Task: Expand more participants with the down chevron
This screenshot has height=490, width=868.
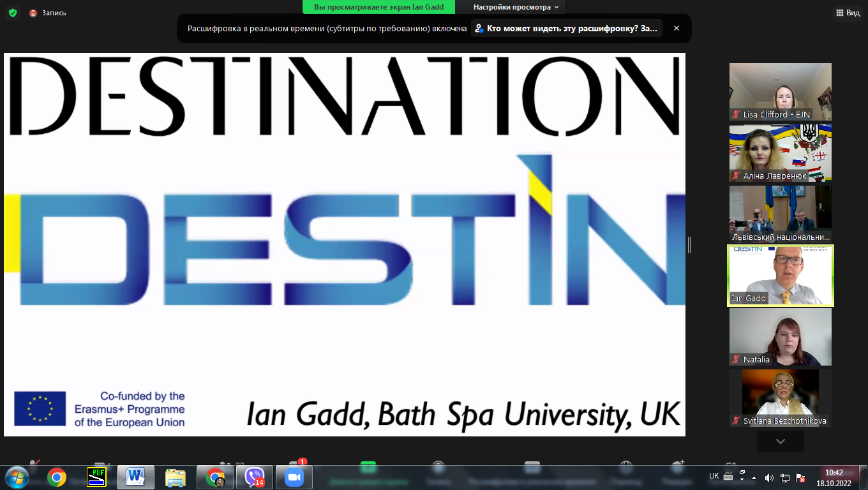Action: [x=781, y=442]
